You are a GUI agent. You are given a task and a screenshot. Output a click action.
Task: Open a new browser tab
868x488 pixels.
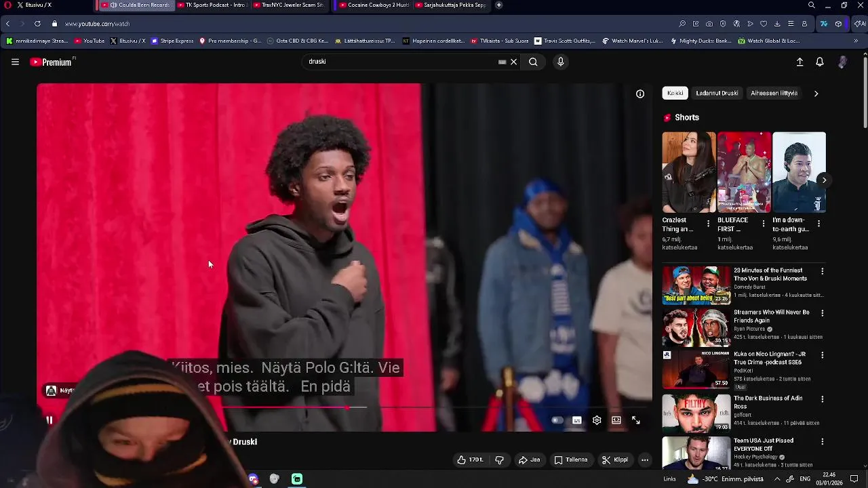click(499, 5)
